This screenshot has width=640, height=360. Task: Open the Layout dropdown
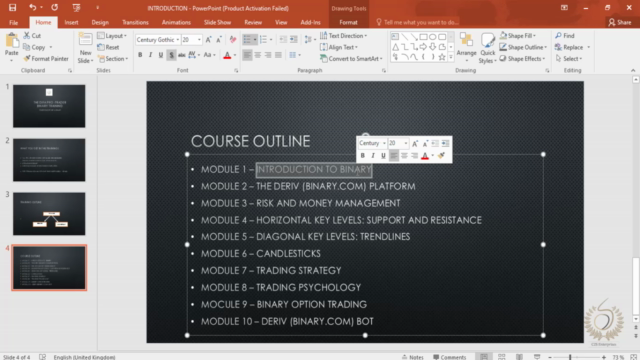pyautogui.click(x=112, y=36)
